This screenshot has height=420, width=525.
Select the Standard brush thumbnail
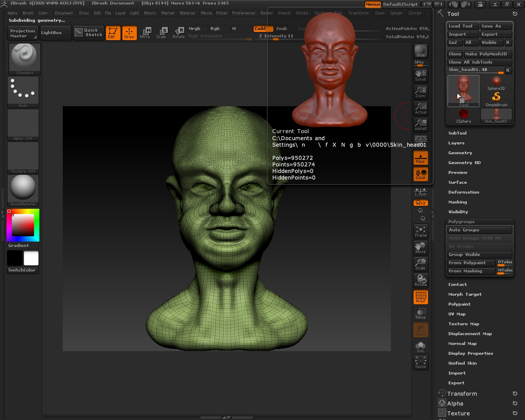(24, 59)
